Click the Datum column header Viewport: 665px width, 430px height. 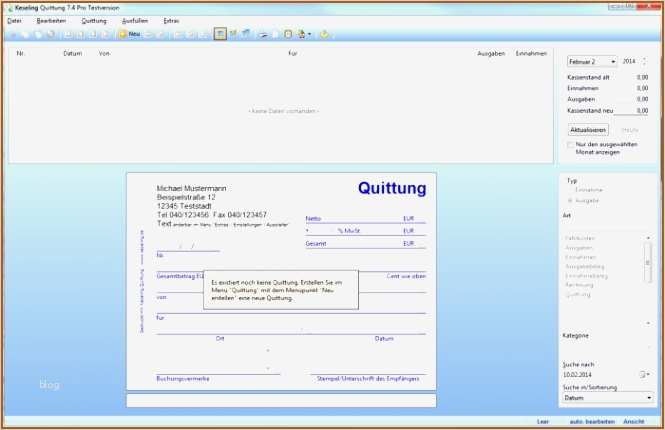click(x=73, y=53)
